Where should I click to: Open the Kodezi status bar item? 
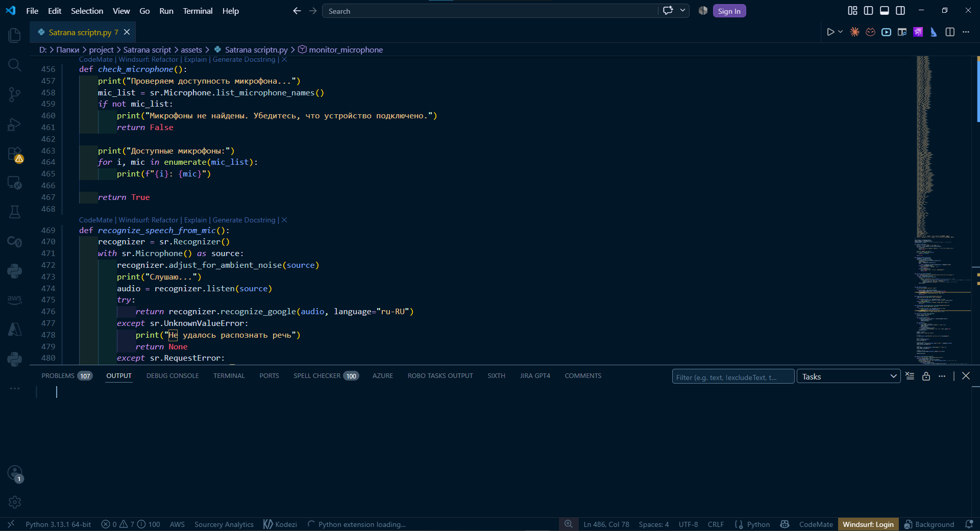click(x=280, y=524)
